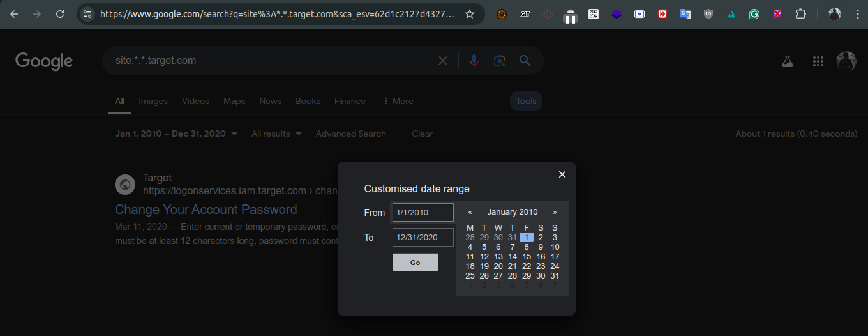Choose January 20 in the calendar
868x336 pixels.
pyautogui.click(x=498, y=266)
